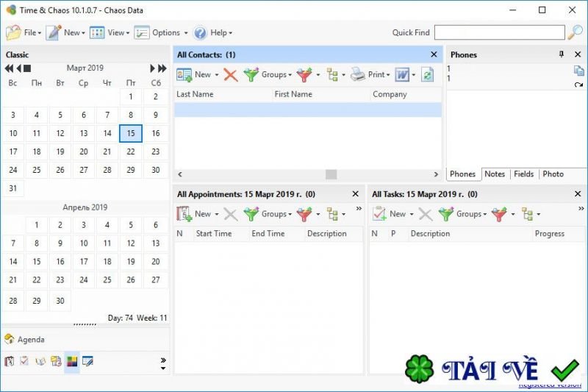Open the Help menu
Viewport: 588px width, 392px height.
click(212, 32)
